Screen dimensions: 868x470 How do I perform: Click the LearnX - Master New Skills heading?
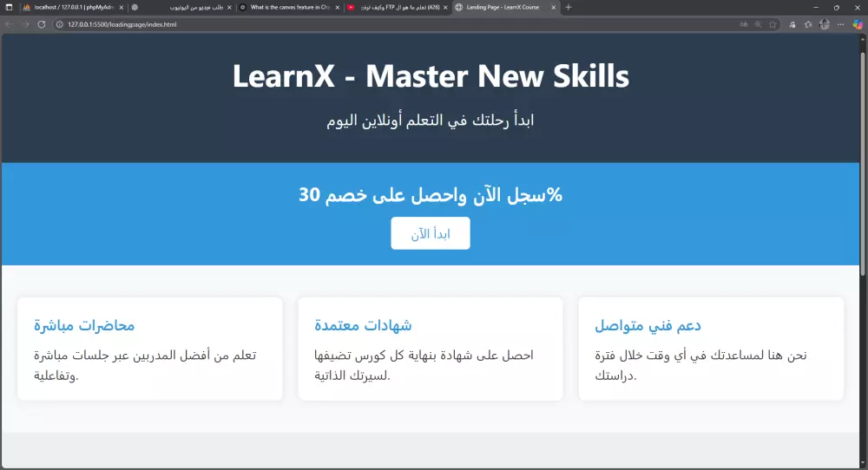click(431, 75)
